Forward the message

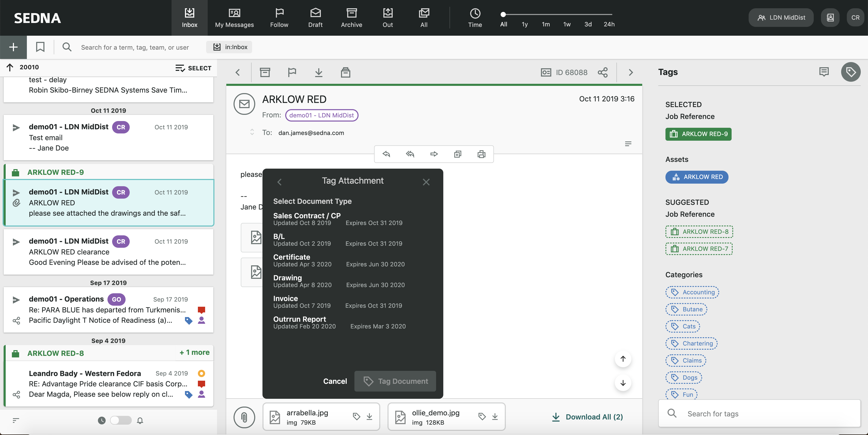tap(434, 154)
